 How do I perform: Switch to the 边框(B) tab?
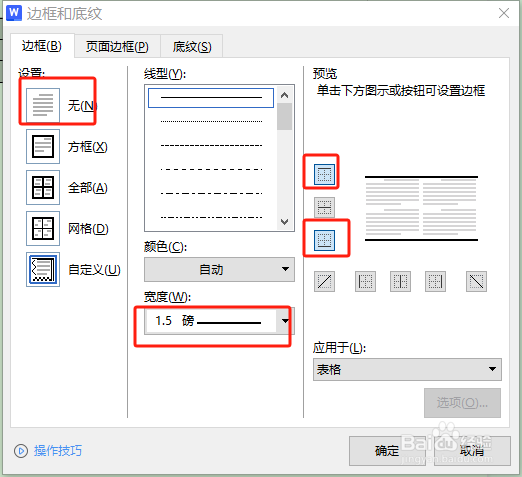(42, 46)
